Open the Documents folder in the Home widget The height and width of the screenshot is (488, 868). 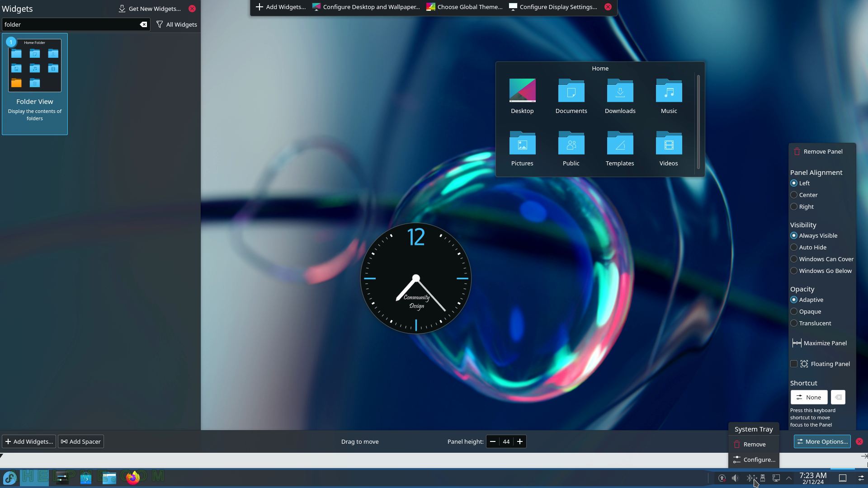571,96
